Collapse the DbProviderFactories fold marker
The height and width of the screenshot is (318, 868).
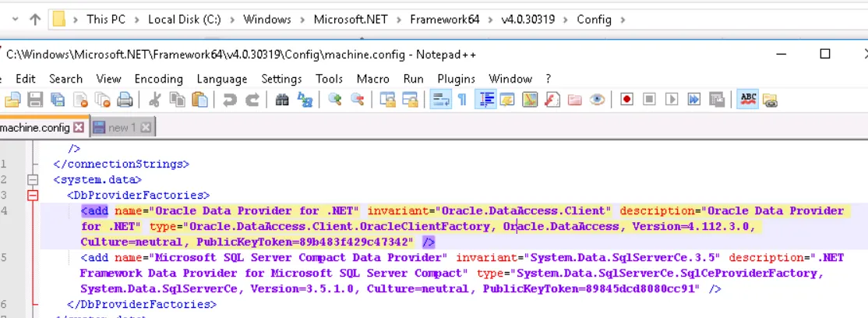(34, 195)
